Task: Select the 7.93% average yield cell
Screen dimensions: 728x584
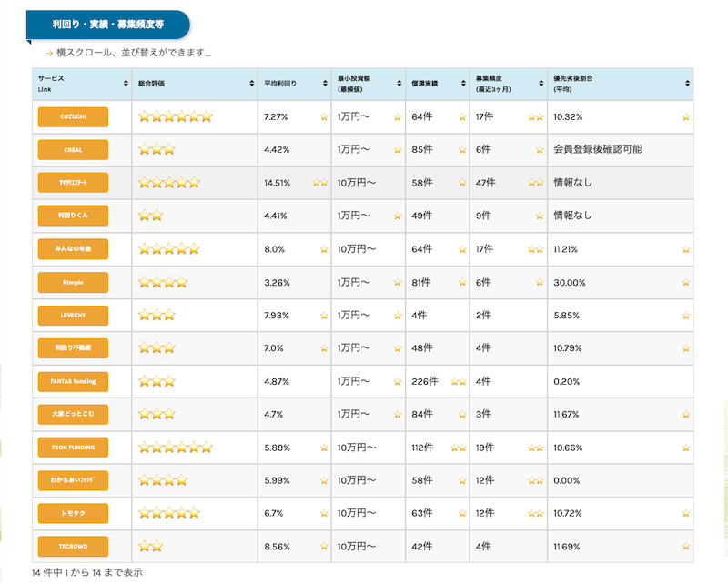Action: (x=294, y=316)
